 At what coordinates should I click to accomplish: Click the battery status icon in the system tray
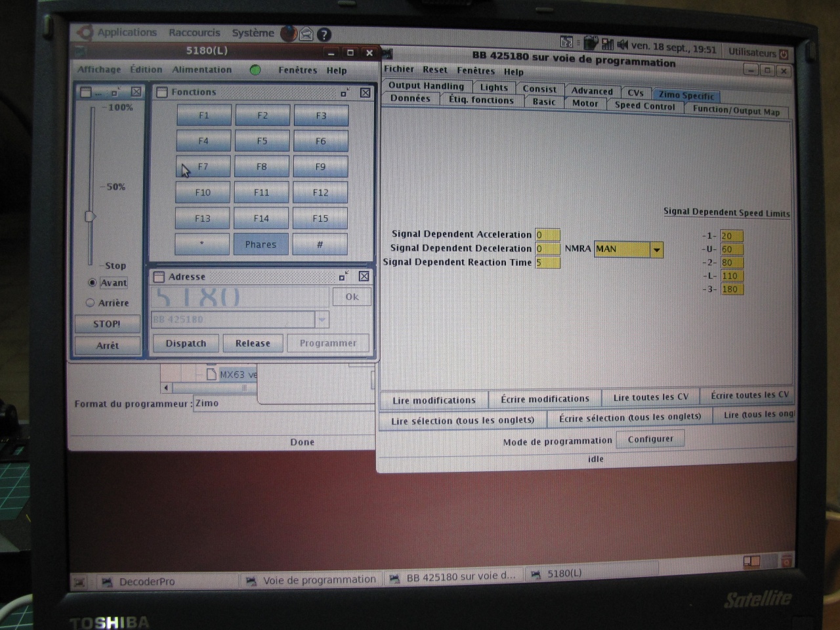pos(591,43)
